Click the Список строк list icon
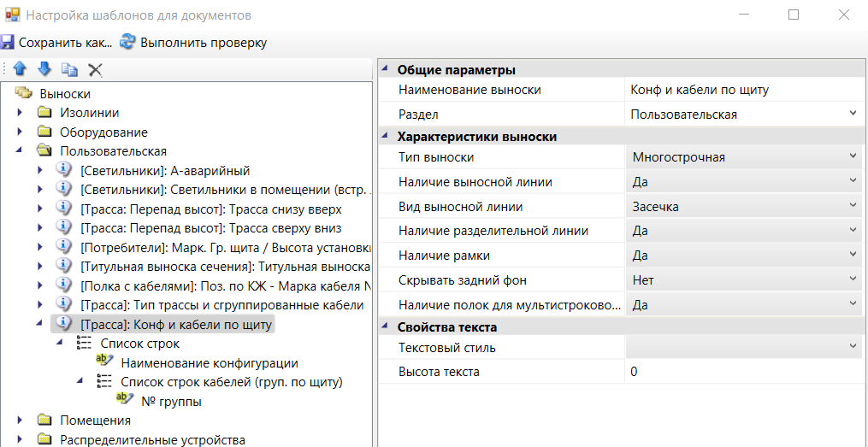 tap(84, 344)
